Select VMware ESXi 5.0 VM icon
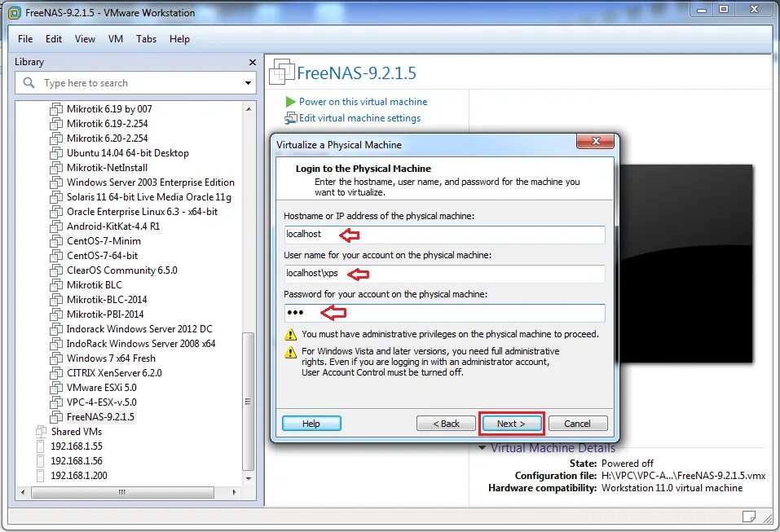This screenshot has height=532, width=780. [56, 388]
